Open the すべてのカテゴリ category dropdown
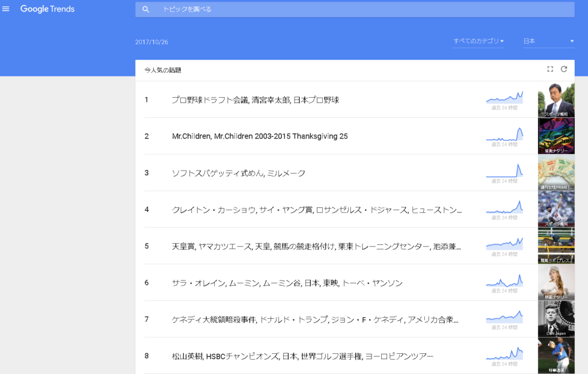The image size is (588, 374). point(478,41)
